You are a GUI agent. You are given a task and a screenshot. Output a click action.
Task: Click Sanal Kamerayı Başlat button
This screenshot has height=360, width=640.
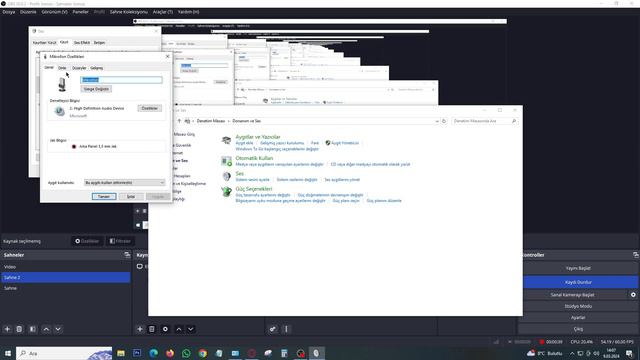coord(572,295)
